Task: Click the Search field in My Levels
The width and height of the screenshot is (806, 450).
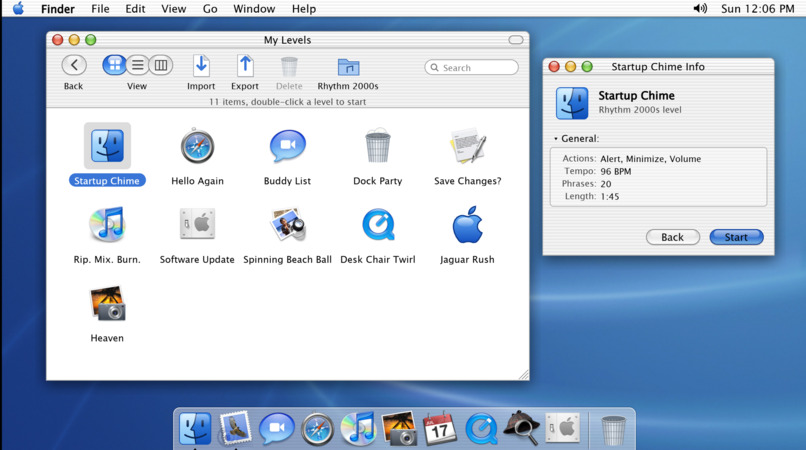Action: point(471,67)
